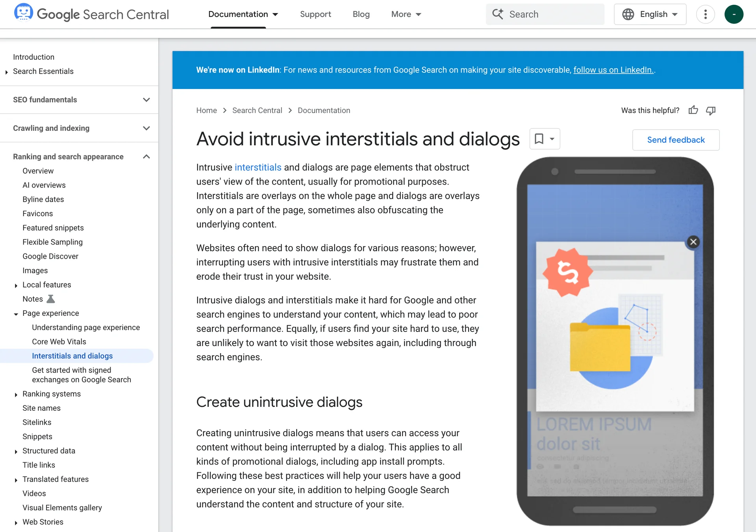The width and height of the screenshot is (756, 532).
Task: Open the globe language selector icon
Action: (629, 14)
